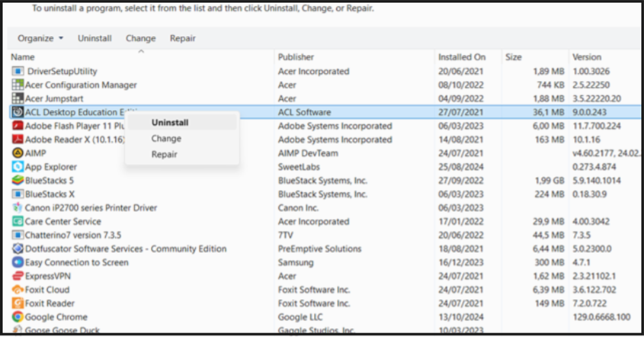Click the Foxit Reader icon
Image resolution: width=644 pixels, height=337 pixels.
click(x=18, y=303)
